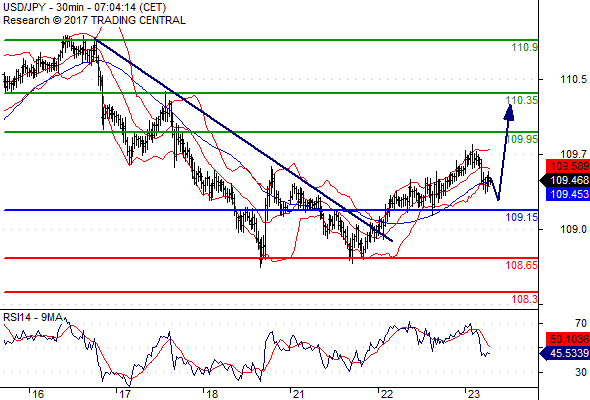Image resolution: width=590 pixels, height=400 pixels.
Task: Click the red 50.1036 RSI value tag
Action: tap(568, 339)
